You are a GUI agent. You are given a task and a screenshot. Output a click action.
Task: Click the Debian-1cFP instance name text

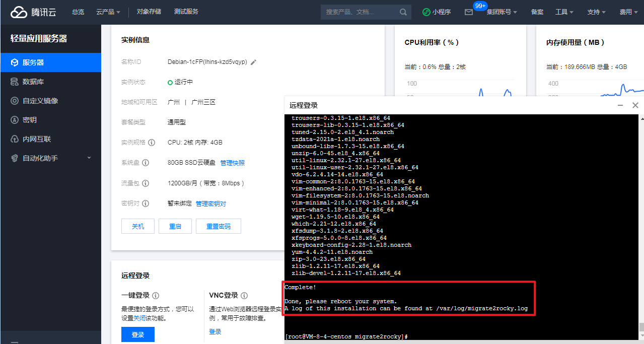coord(207,62)
